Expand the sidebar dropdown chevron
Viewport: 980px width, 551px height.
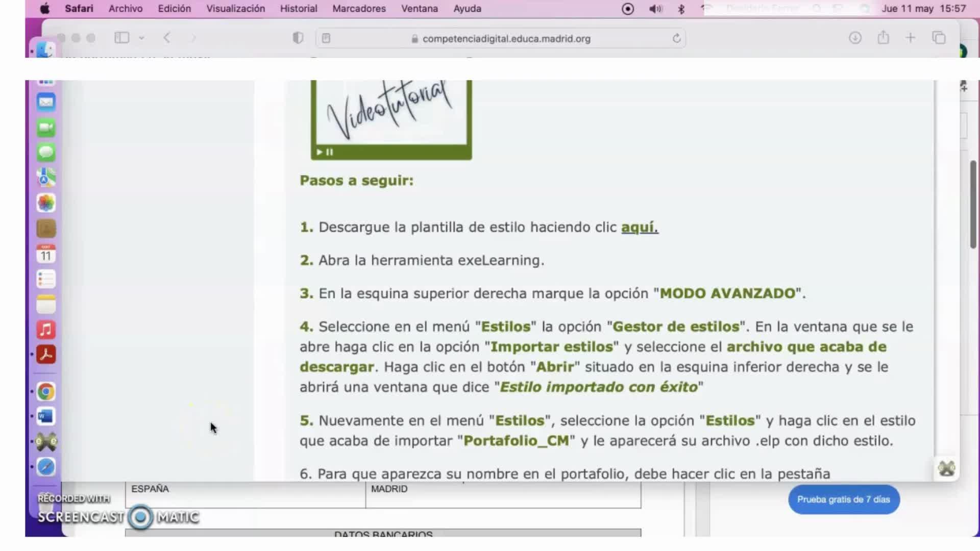click(x=142, y=38)
